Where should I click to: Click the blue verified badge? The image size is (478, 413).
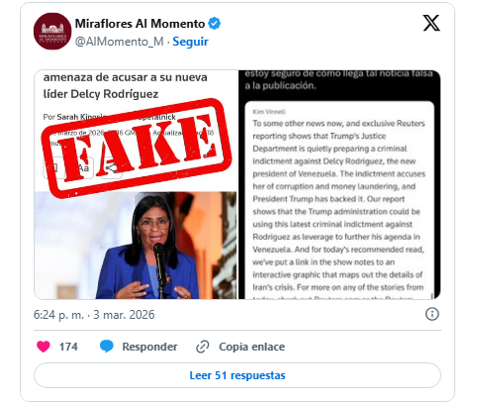[x=214, y=24]
